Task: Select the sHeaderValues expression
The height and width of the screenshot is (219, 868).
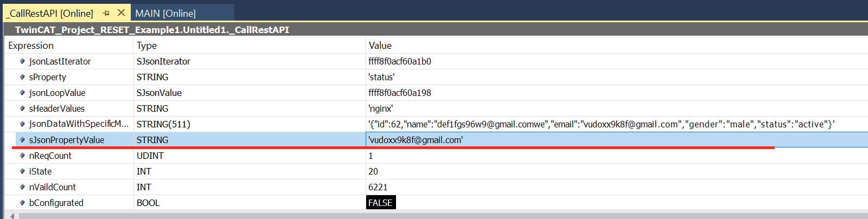Action: 57,108
